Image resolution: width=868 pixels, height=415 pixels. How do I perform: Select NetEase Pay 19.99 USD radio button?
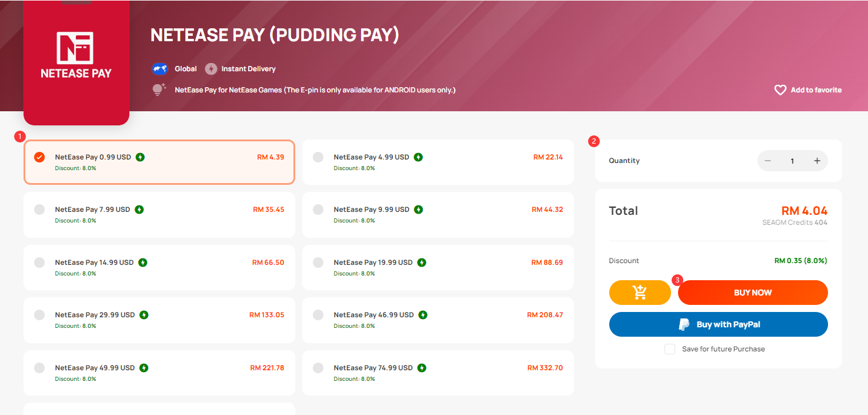click(x=318, y=263)
